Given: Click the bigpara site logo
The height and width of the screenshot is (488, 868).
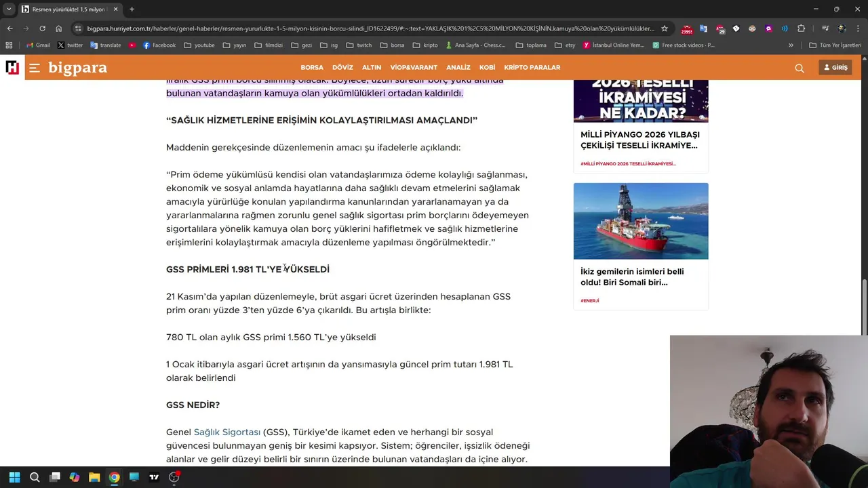Looking at the screenshot, I should pyautogui.click(x=77, y=68).
